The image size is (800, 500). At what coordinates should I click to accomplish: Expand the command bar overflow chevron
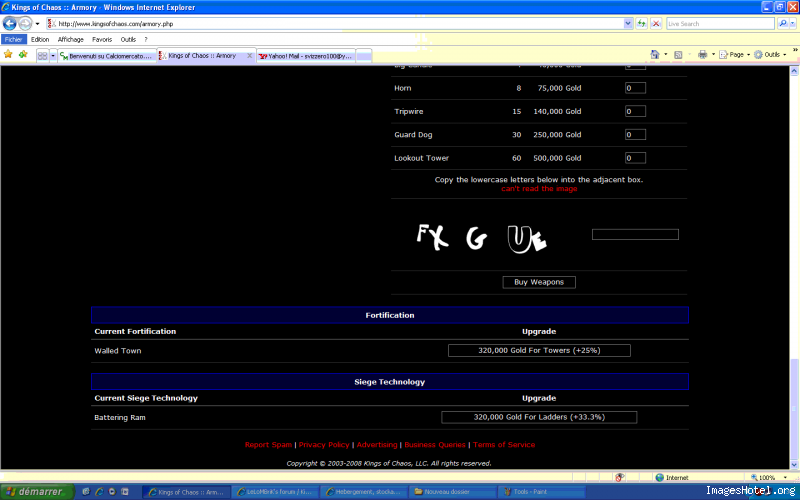794,50
